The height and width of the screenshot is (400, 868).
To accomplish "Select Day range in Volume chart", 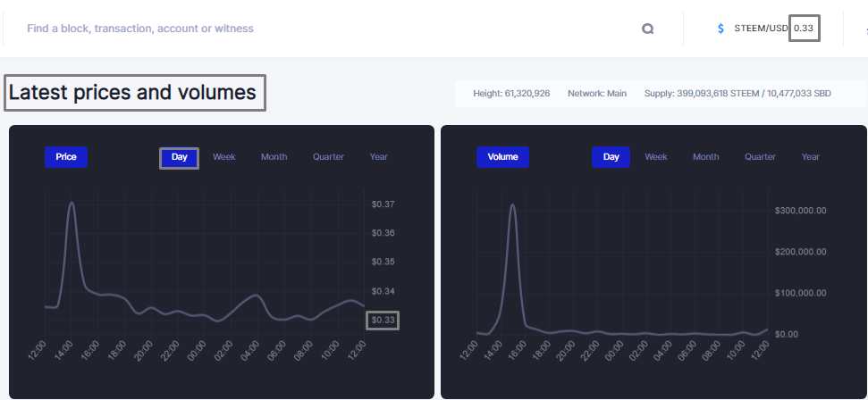I will [611, 157].
